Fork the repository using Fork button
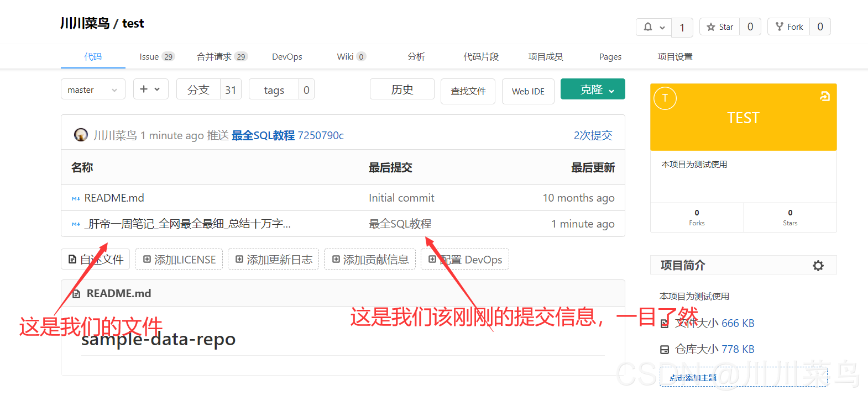 pyautogui.click(x=789, y=27)
